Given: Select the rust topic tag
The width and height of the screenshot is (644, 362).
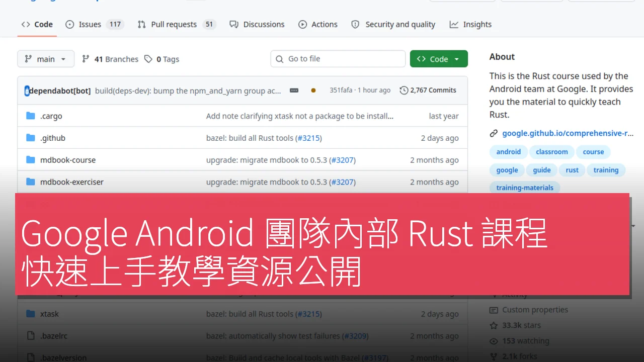Looking at the screenshot, I should (x=572, y=170).
